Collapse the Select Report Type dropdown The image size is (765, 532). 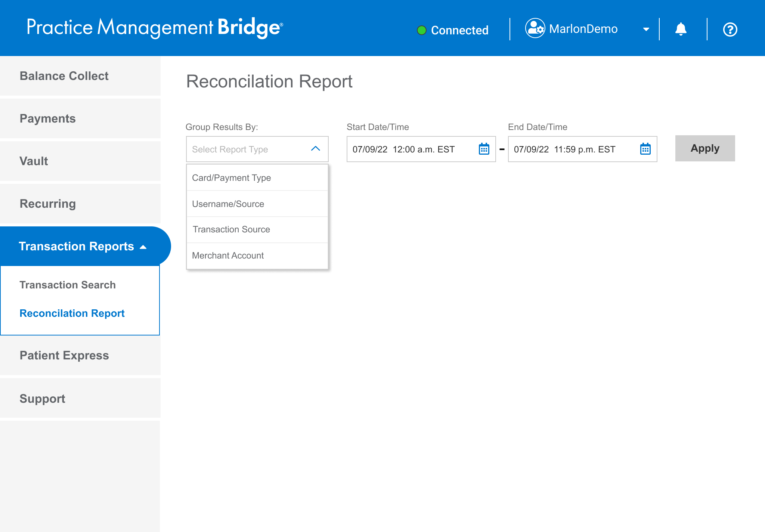[x=315, y=149]
